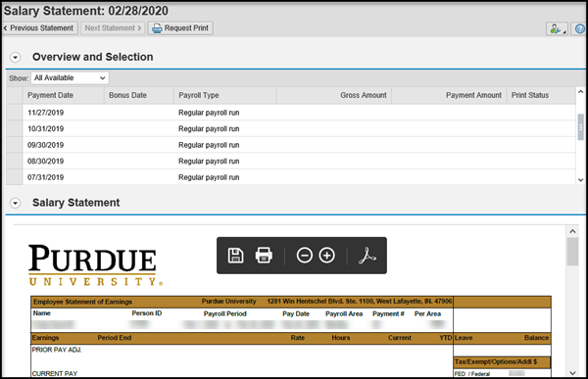Open the Show All Available dropdown
588x379 pixels.
pyautogui.click(x=70, y=78)
